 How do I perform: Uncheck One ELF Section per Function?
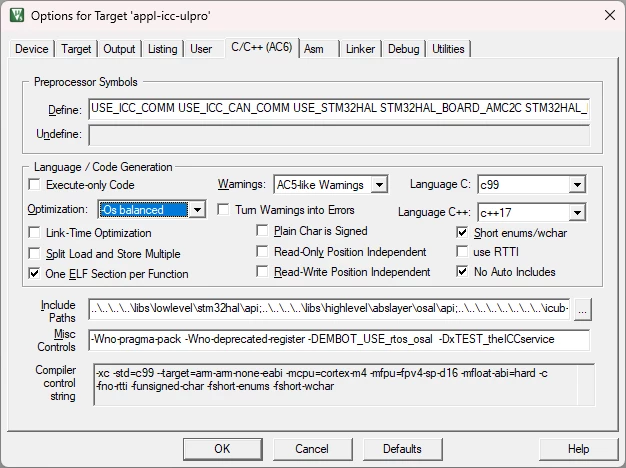35,274
